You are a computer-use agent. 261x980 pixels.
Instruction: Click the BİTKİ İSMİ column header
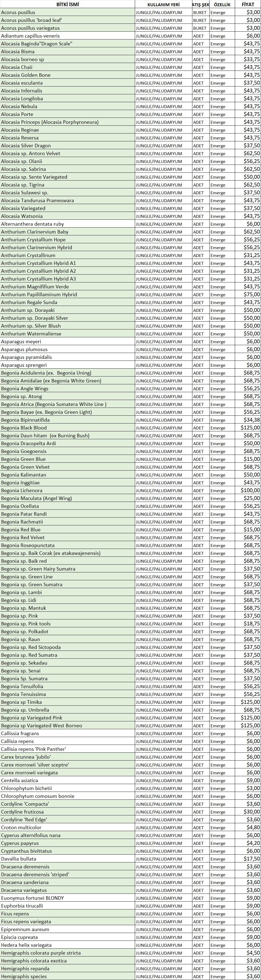67,4
